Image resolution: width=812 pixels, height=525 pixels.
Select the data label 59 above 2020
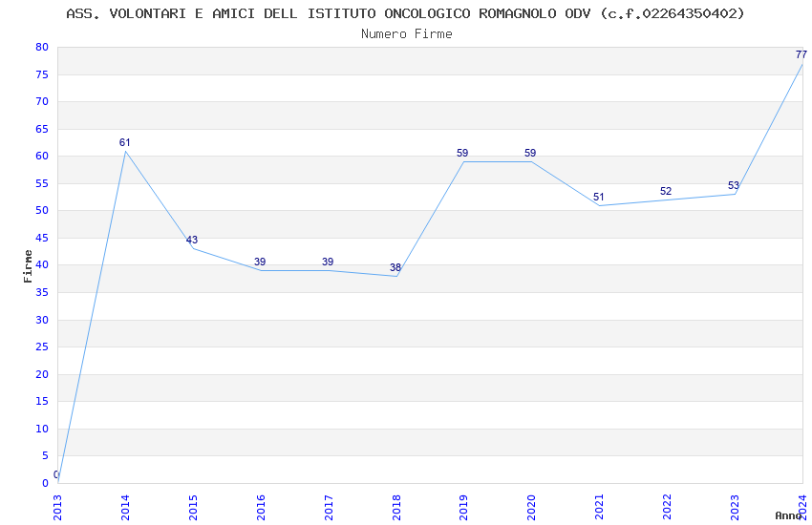tap(530, 153)
